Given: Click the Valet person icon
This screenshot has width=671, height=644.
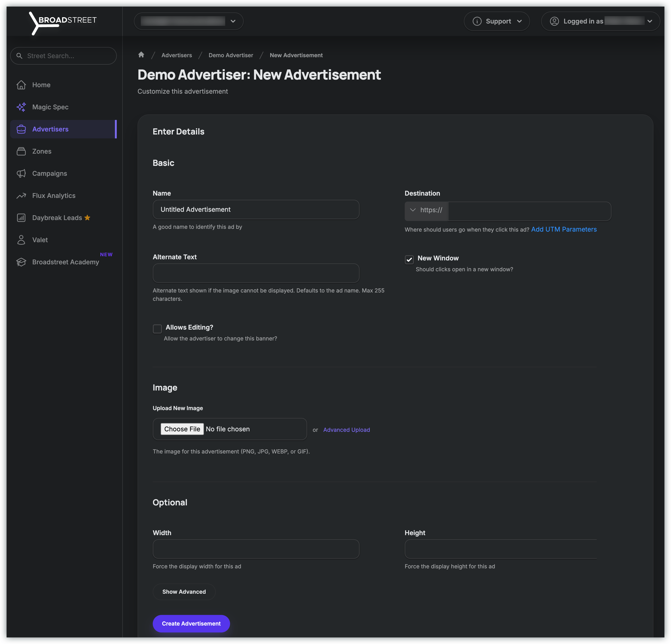Looking at the screenshot, I should pos(21,240).
